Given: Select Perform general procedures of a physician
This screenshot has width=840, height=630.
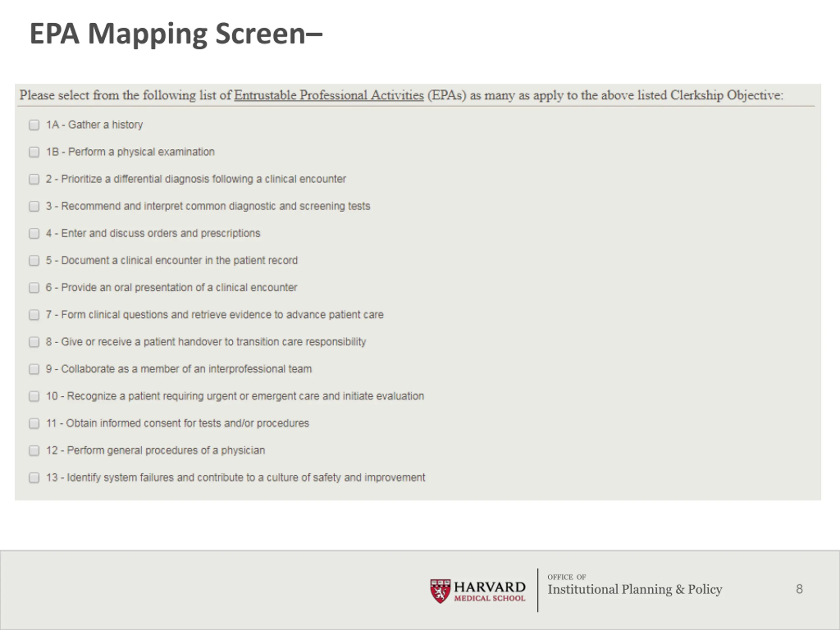Looking at the screenshot, I should [34, 451].
